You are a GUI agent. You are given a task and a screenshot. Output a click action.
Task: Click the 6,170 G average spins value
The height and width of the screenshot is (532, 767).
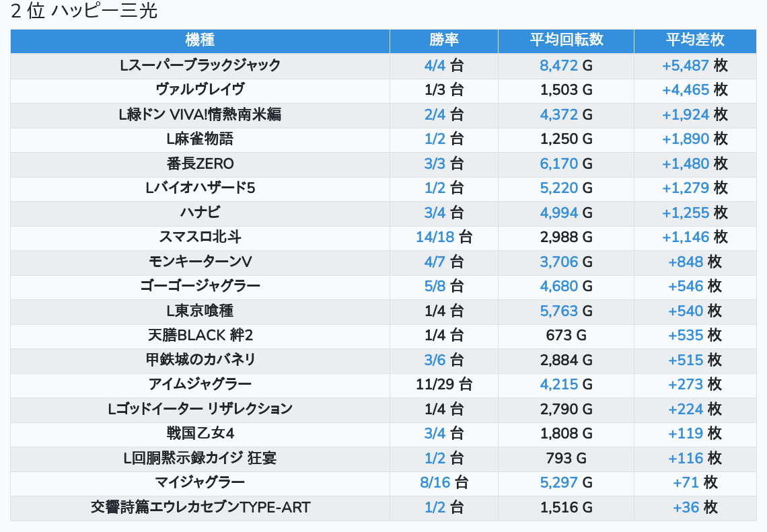coord(566,163)
